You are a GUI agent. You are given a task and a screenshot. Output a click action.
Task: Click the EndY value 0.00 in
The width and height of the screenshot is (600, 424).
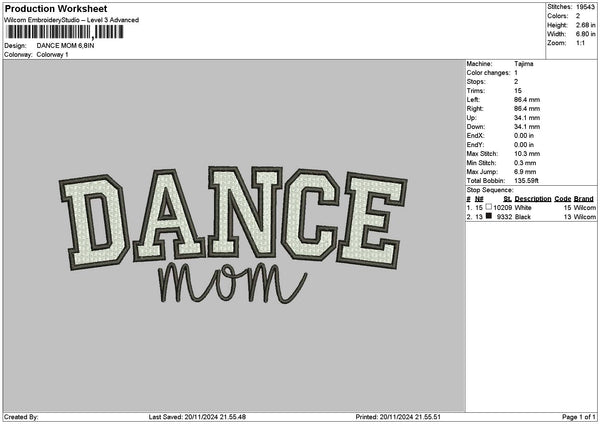coord(524,145)
